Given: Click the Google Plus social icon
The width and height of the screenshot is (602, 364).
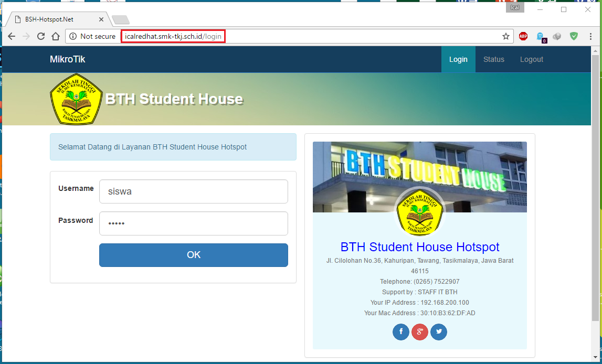Looking at the screenshot, I should [x=420, y=332].
